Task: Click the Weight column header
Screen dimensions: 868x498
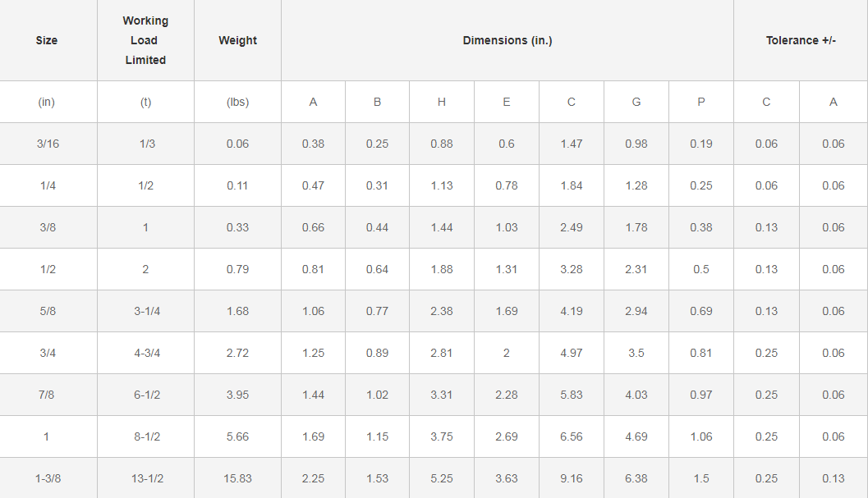Action: [x=237, y=40]
